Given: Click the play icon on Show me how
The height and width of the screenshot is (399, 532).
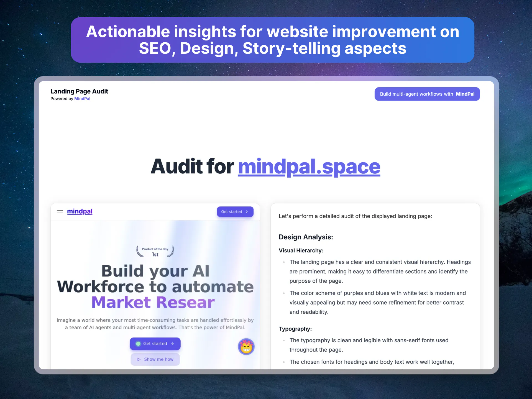Looking at the screenshot, I should [139, 359].
